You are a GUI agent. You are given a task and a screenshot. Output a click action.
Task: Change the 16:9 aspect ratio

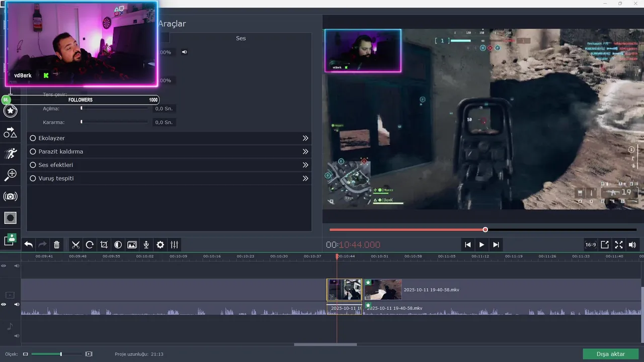(591, 245)
